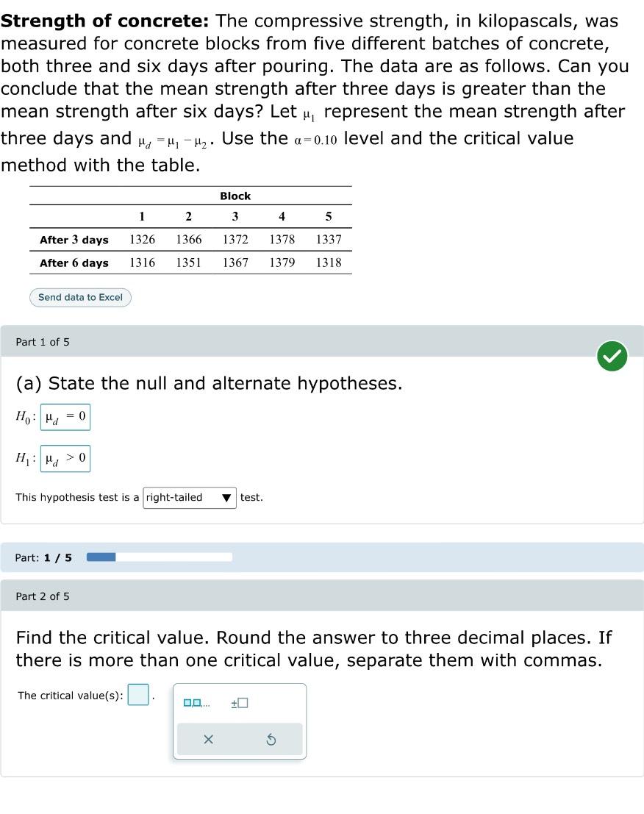This screenshot has width=644, height=814.
Task: Open the H1 answer selector showing μd > 0
Action: tap(65, 458)
